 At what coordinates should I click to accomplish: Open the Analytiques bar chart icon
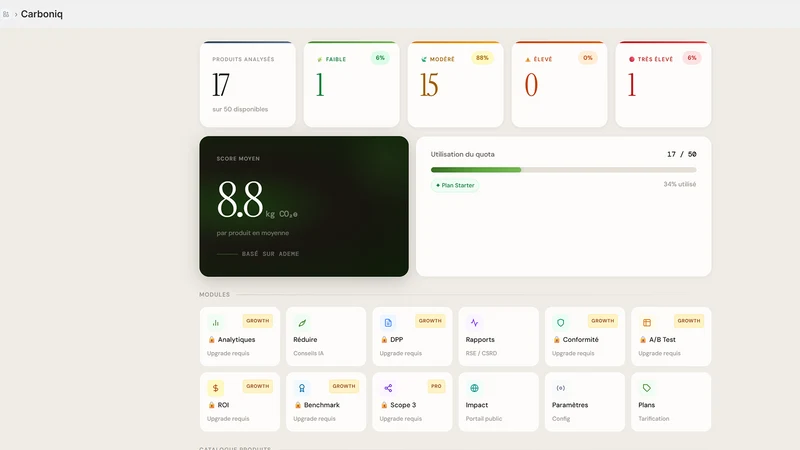coord(215,322)
